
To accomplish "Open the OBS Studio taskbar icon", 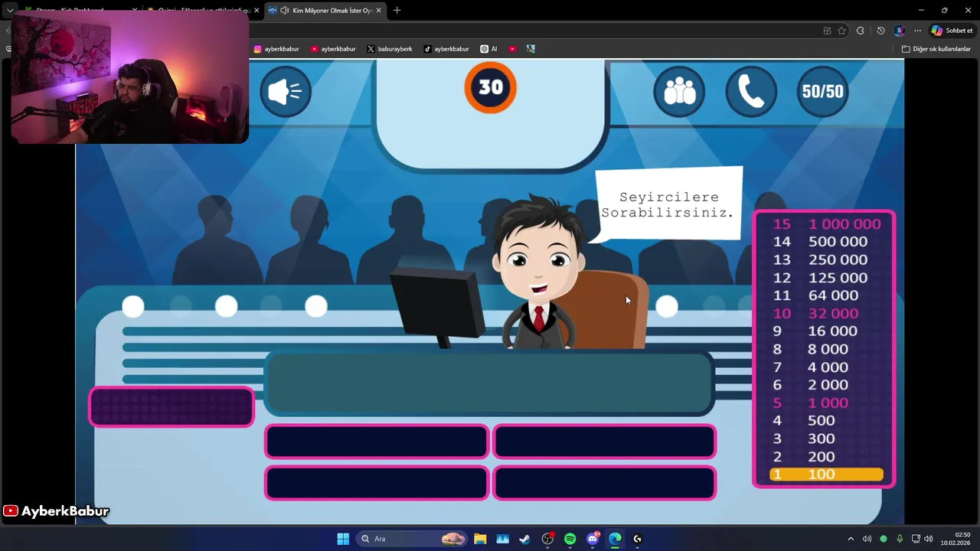I will click(547, 539).
